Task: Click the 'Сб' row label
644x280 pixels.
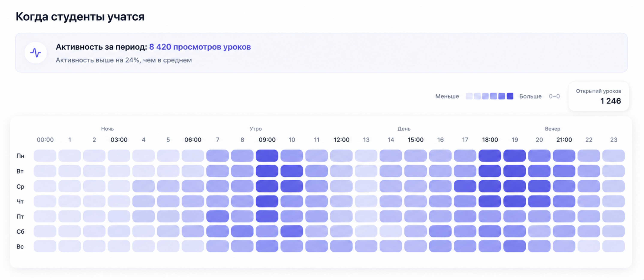Action: [20, 231]
